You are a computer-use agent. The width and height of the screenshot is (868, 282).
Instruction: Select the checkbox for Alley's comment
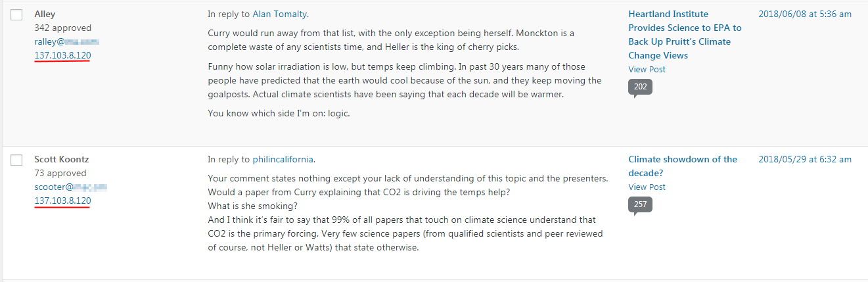pyautogui.click(x=17, y=14)
